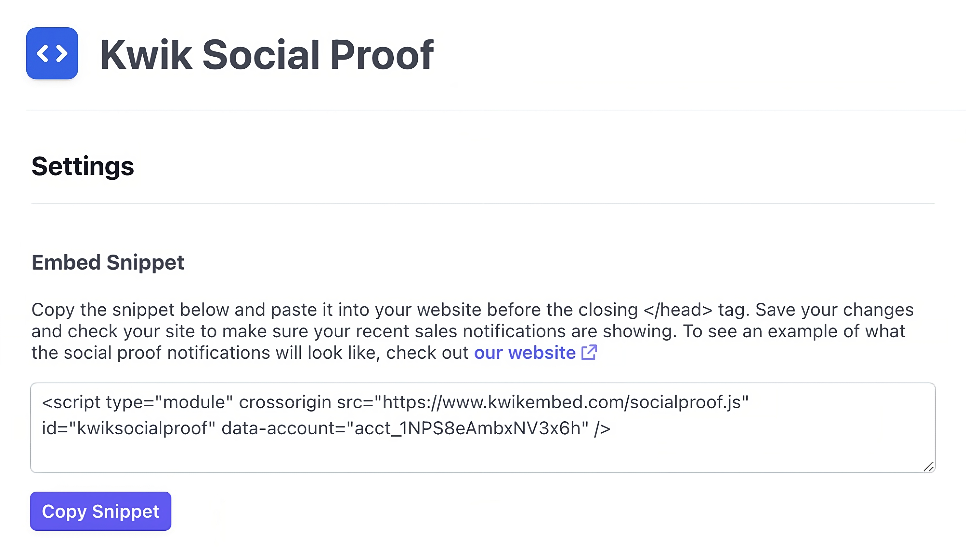Click the type="module" text in the snippet
Image resolution: width=966 pixels, height=560 pixels.
(x=170, y=402)
